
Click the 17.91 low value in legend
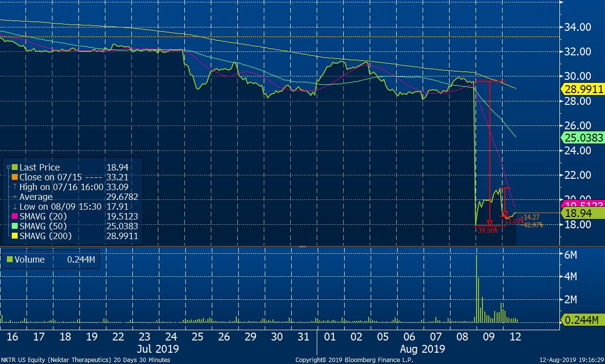(117, 207)
